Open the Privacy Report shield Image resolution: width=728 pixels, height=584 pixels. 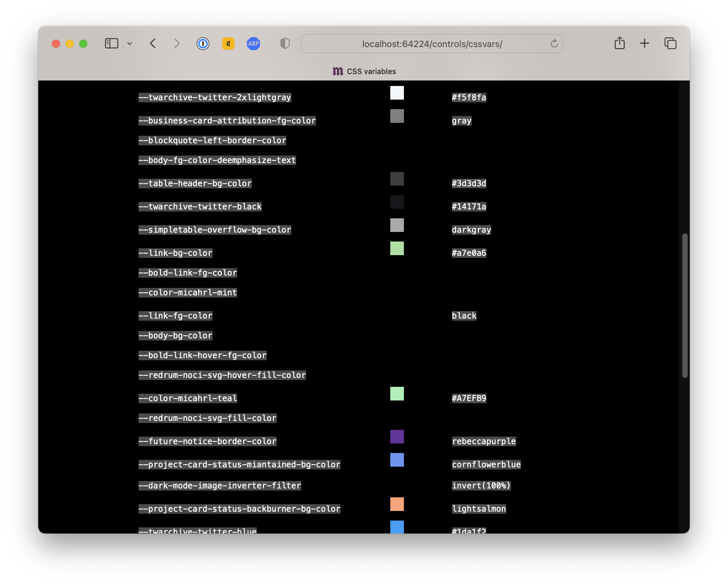(285, 43)
